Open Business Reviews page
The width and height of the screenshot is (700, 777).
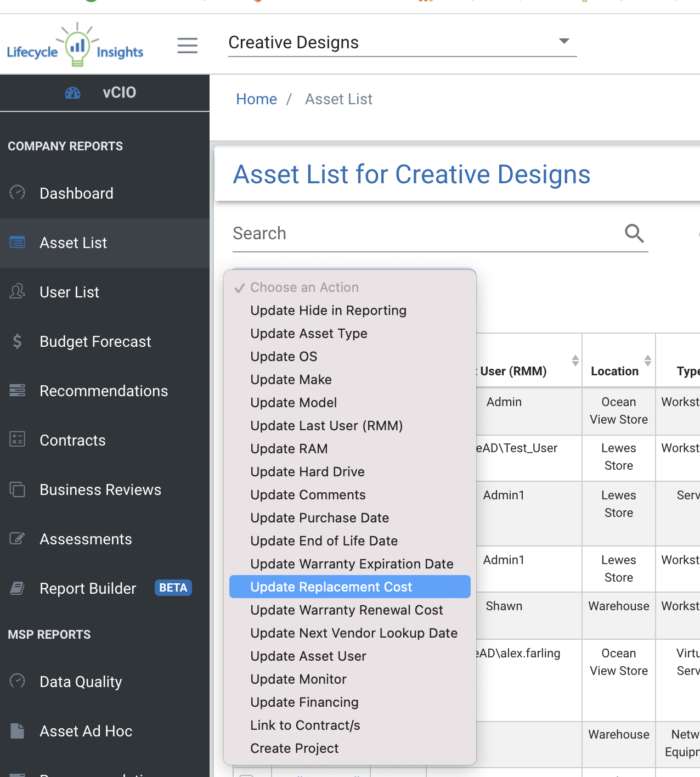coord(105,489)
